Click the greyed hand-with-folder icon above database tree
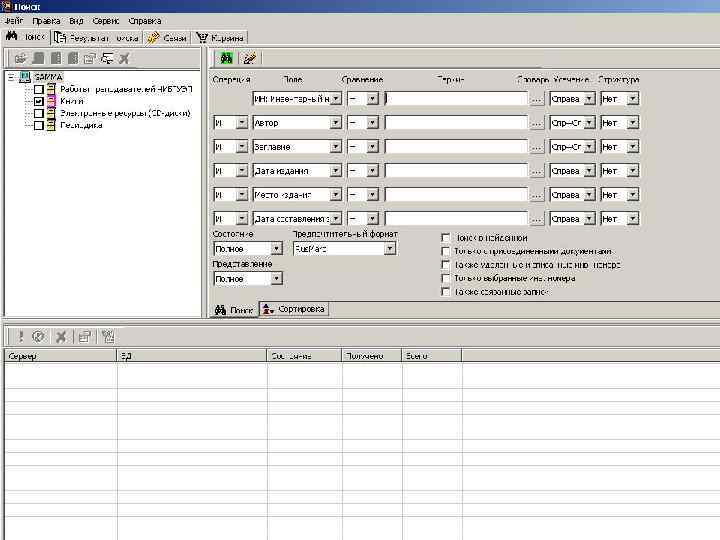This screenshot has width=720, height=540. click(x=20, y=58)
